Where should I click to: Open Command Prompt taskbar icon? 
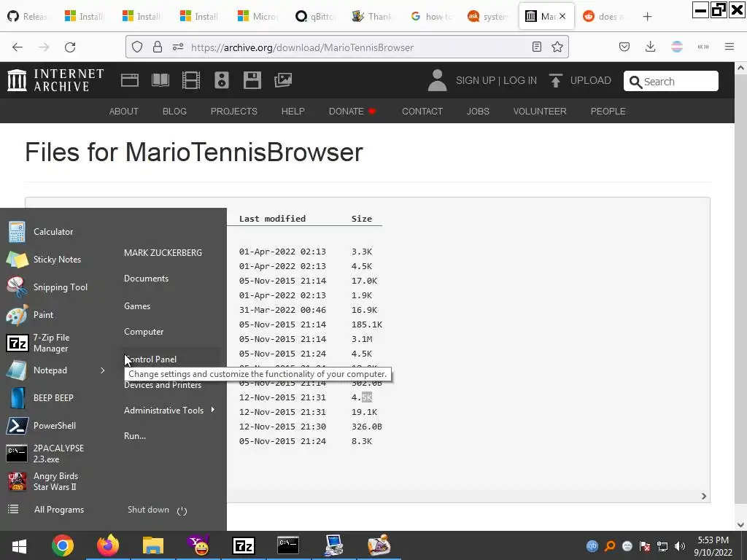pos(289,545)
